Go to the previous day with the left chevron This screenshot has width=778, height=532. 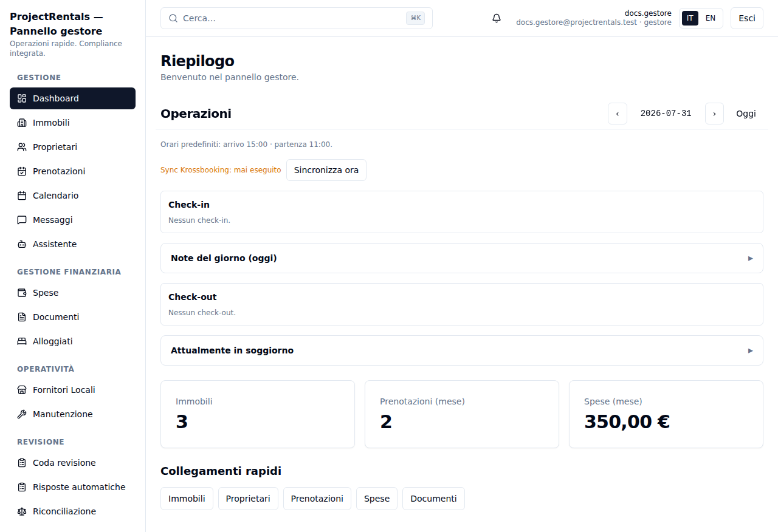618,114
